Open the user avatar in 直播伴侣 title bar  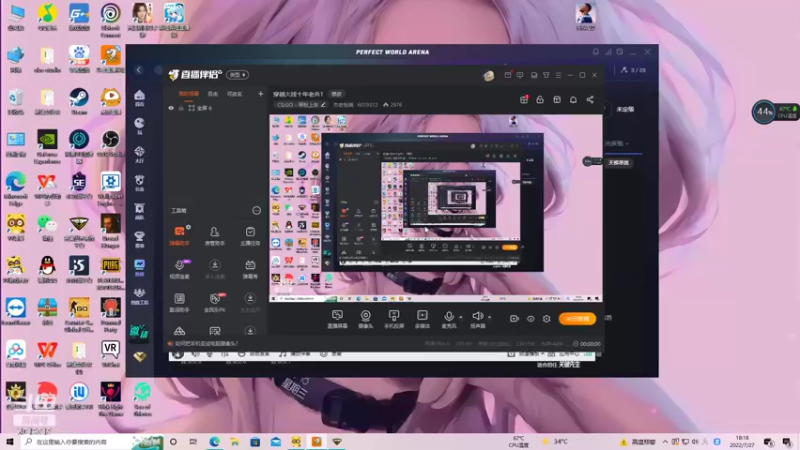tap(489, 76)
